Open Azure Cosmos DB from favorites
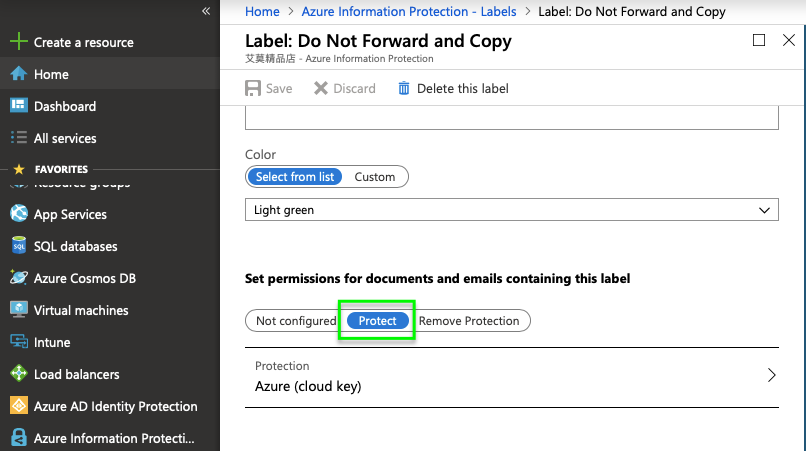 (85, 278)
